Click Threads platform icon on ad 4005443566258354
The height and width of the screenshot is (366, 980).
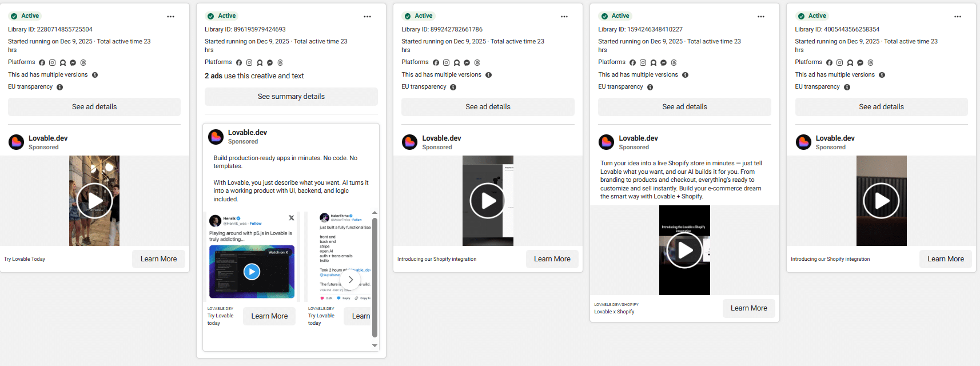(870, 62)
